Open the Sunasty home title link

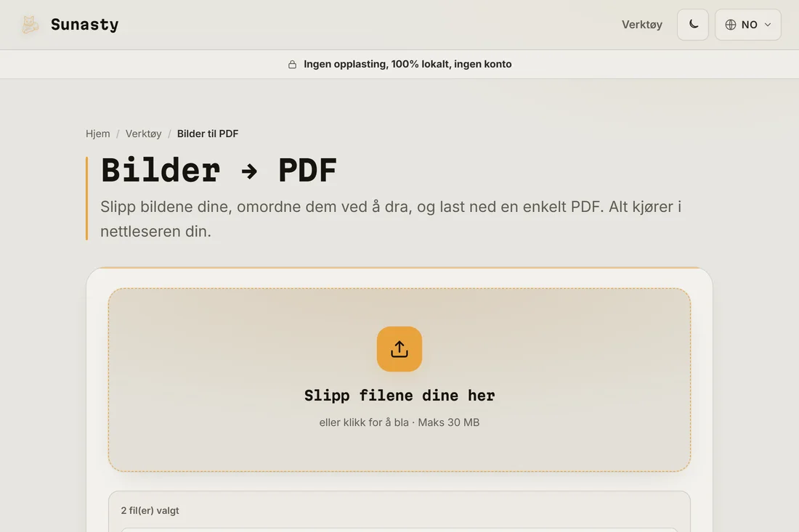[84, 25]
